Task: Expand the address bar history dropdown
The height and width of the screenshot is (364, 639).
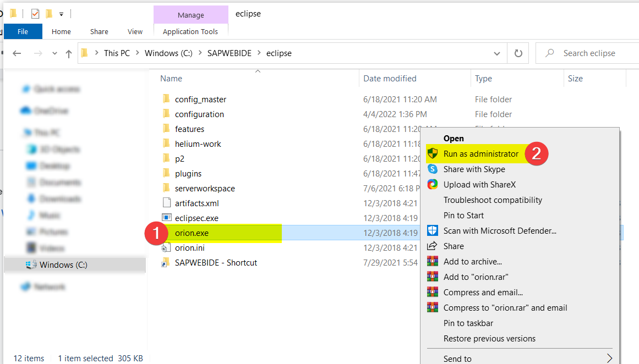Action: 497,53
